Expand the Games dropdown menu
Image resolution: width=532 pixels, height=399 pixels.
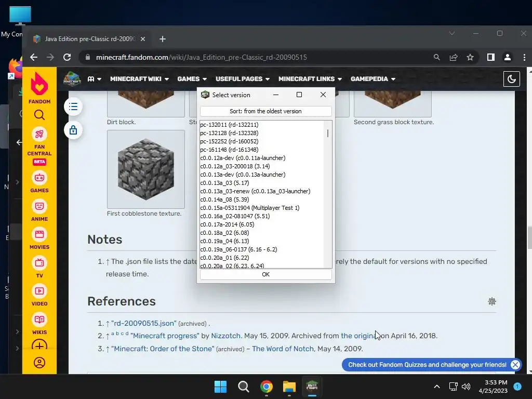(192, 79)
